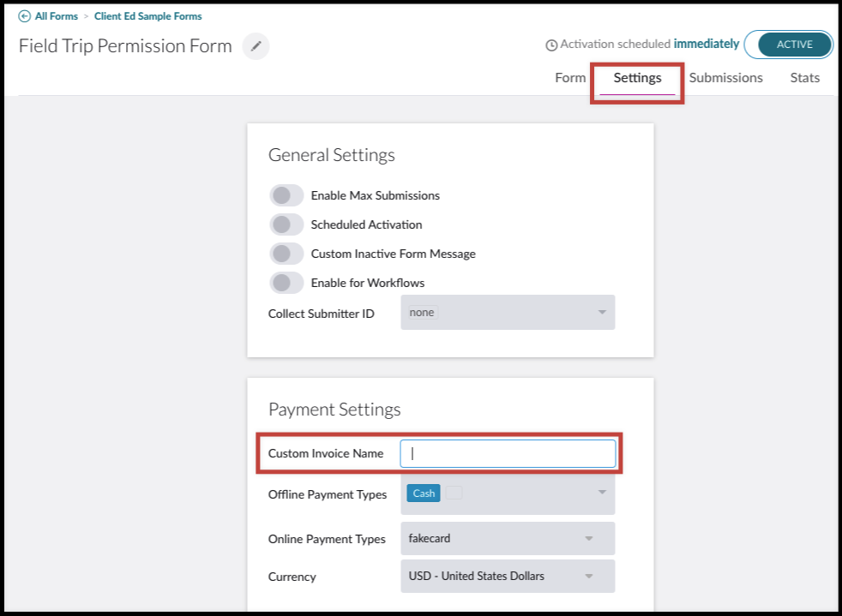Click the 'none' value in Submitter ID
Image resolution: width=842 pixels, height=616 pixels.
click(x=422, y=313)
